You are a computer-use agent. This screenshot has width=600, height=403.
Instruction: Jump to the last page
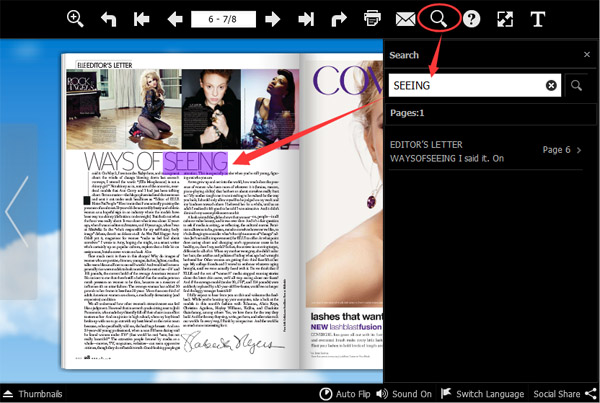[x=307, y=18]
